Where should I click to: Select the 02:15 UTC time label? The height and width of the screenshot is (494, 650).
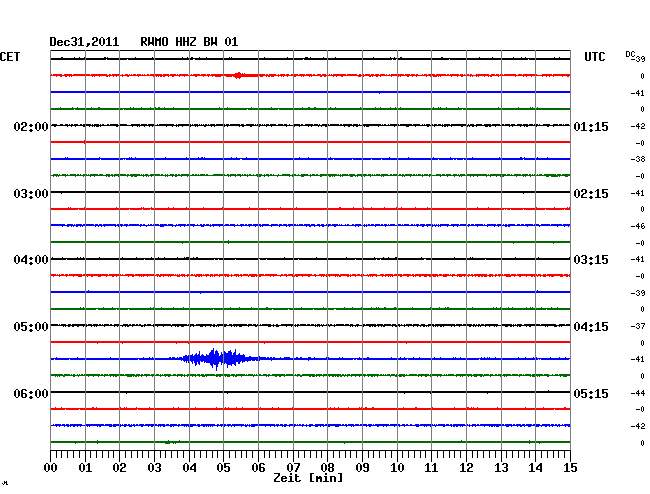point(591,194)
